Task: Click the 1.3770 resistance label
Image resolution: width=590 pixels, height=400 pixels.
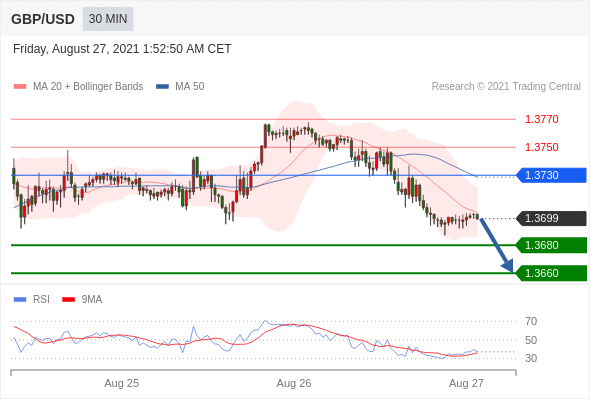Action: [541, 119]
